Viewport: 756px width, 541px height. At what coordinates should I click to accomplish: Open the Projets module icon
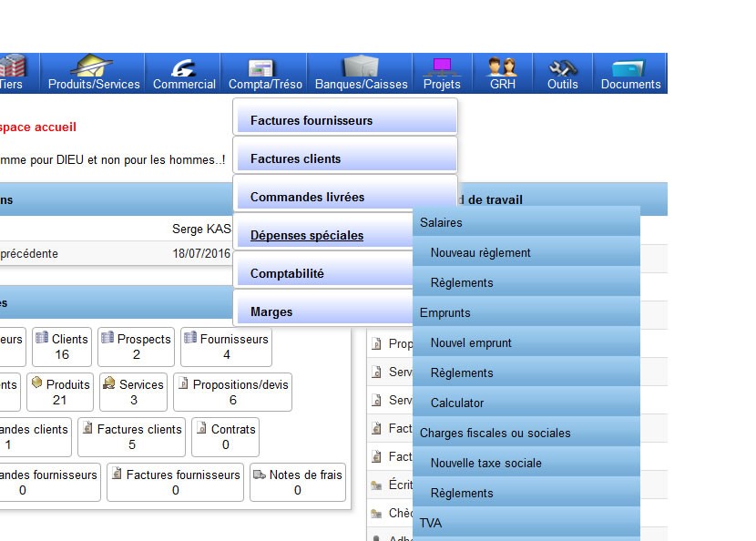(442, 67)
